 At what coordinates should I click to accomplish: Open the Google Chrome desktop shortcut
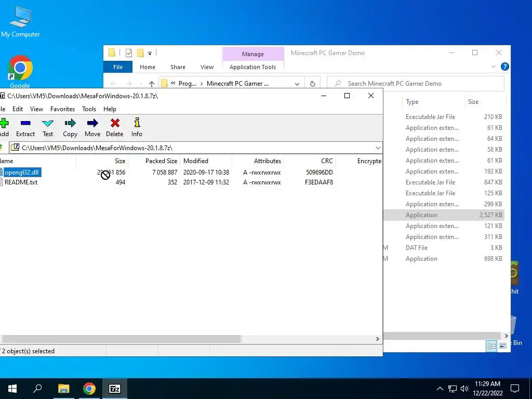[x=20, y=72]
